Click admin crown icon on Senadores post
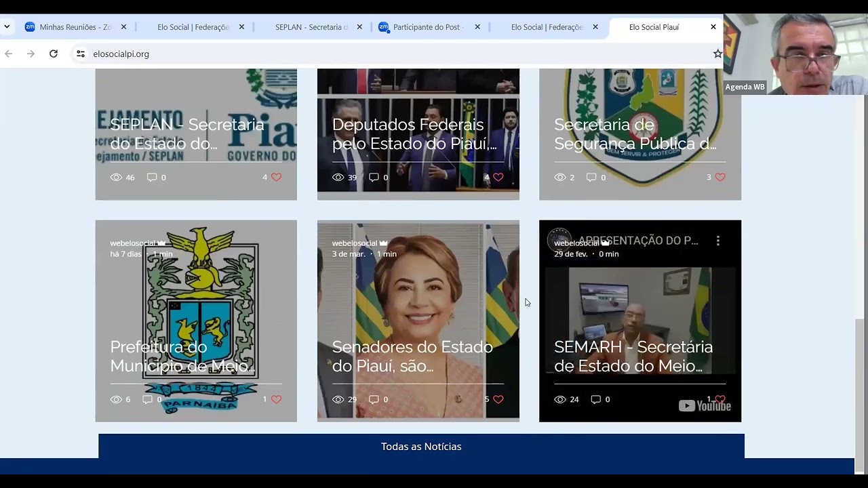Screen dimensions: 868x488 pos(383,243)
